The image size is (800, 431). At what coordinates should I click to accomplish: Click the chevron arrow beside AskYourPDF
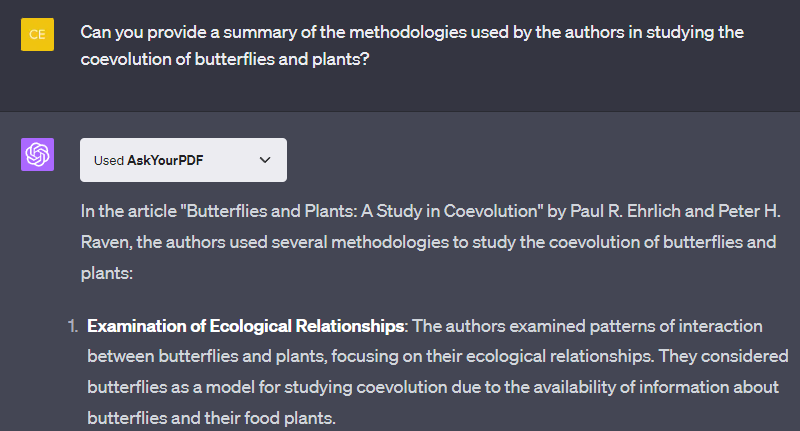pyautogui.click(x=265, y=160)
